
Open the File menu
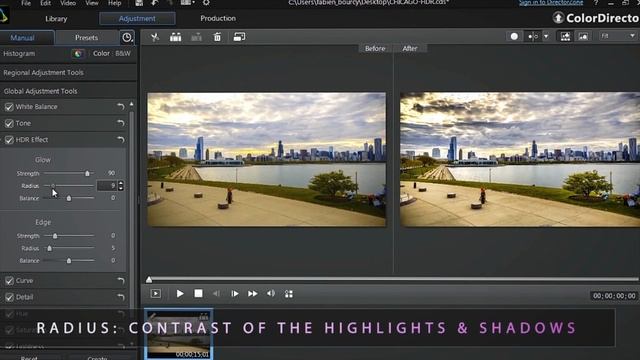point(26,3)
